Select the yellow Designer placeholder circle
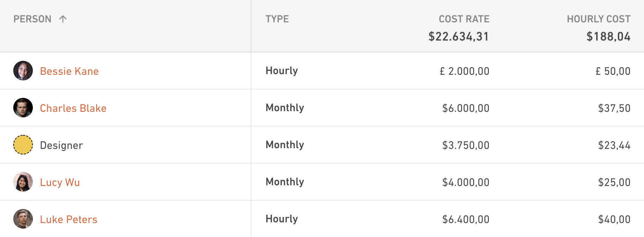The width and height of the screenshot is (644, 237). [x=23, y=145]
